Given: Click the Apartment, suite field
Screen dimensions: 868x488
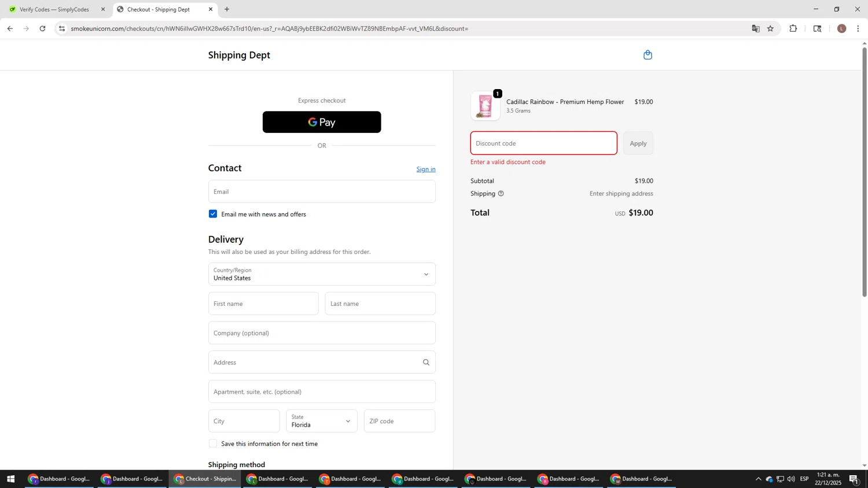Looking at the screenshot, I should [x=322, y=392].
